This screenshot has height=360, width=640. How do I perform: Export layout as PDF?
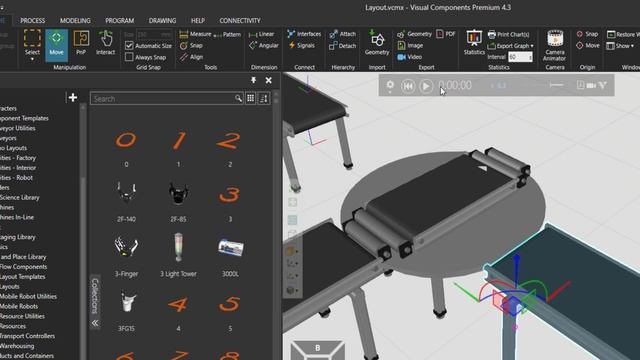pyautogui.click(x=446, y=34)
